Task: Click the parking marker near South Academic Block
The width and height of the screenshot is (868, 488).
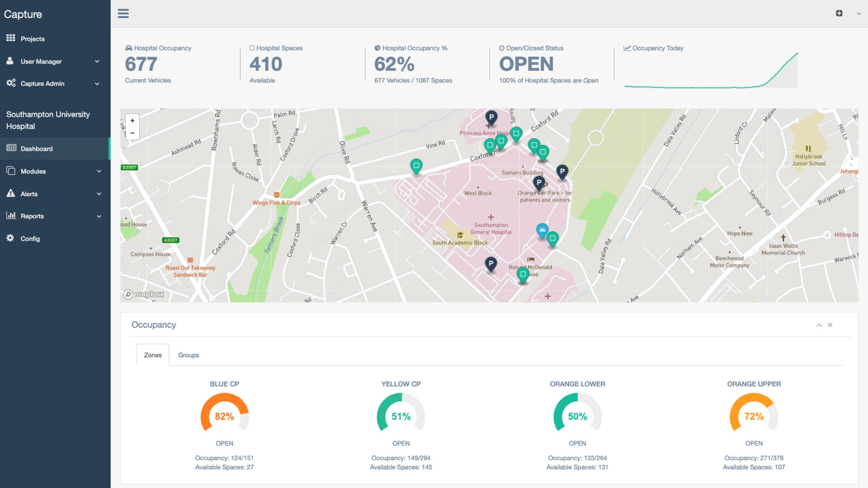Action: coord(491,263)
